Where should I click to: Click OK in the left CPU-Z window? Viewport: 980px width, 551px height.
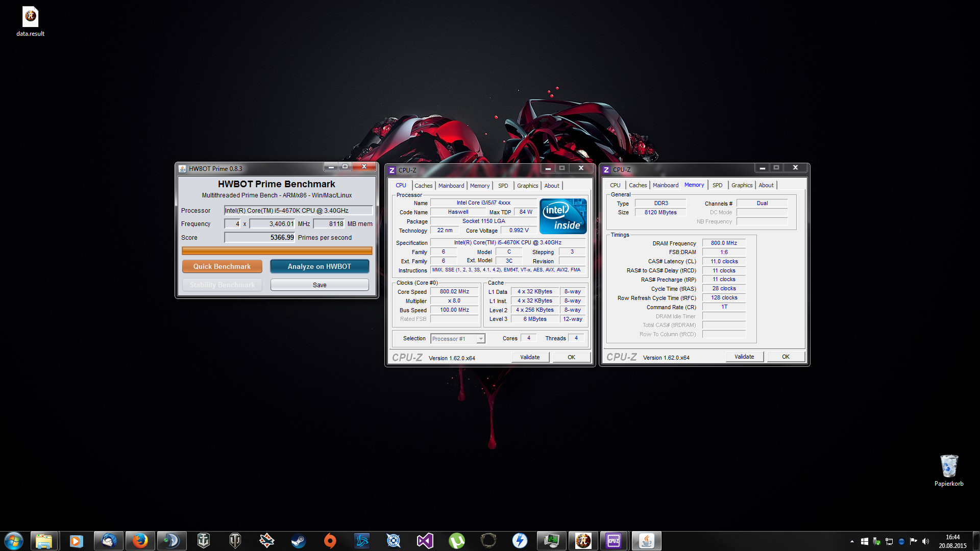[572, 357]
